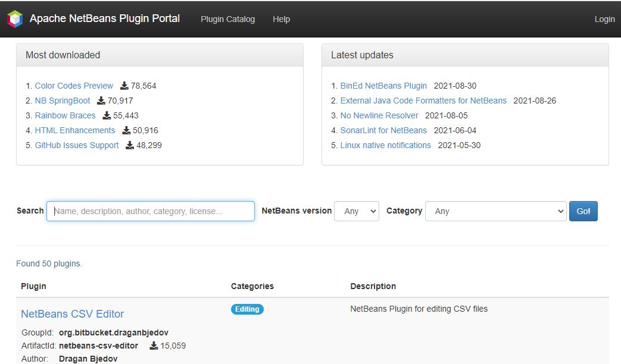Select the blue Editing category badge
The image size is (621, 364).
pyautogui.click(x=247, y=309)
